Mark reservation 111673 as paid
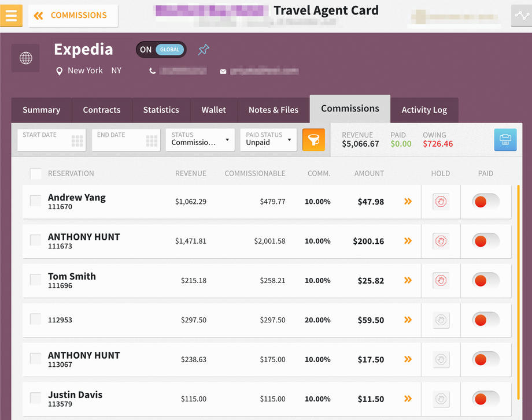 click(486, 241)
